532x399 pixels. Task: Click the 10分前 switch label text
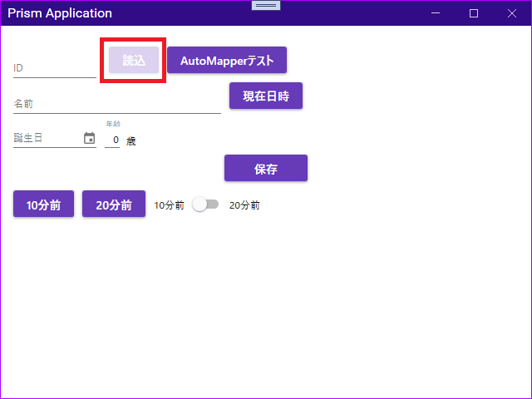point(169,205)
